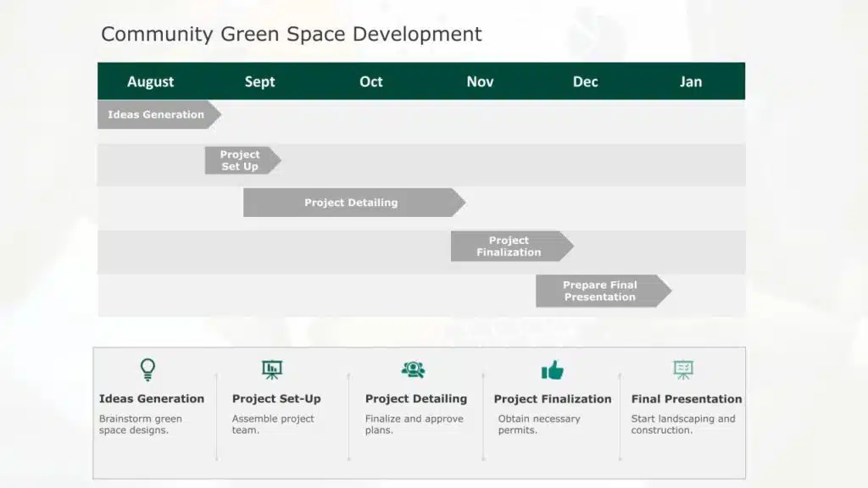Select the Ideas Generation timeline arrow
The image size is (868, 488).
pos(157,114)
